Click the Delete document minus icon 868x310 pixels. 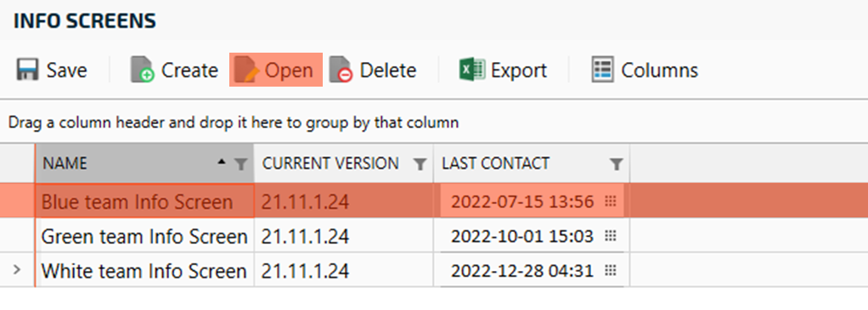[x=341, y=70]
